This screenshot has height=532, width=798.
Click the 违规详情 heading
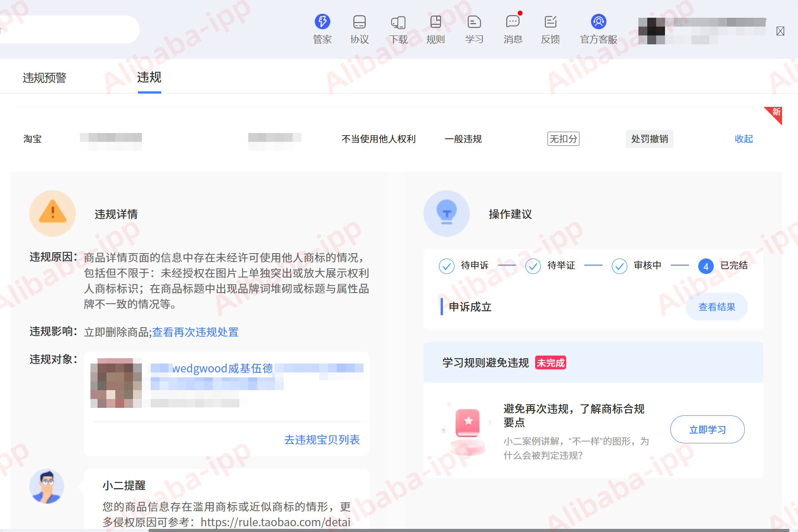point(116,214)
